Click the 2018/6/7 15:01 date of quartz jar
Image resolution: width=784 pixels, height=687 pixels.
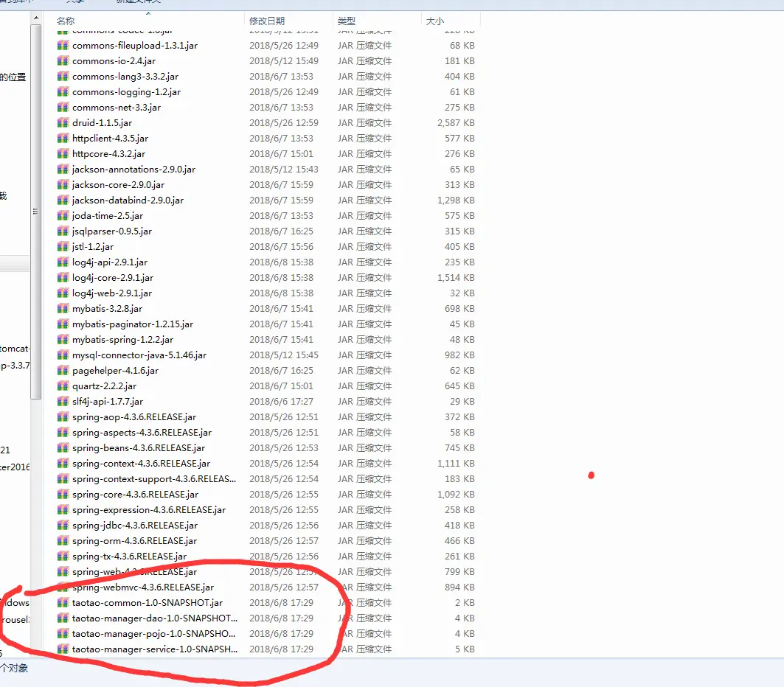[x=282, y=386]
